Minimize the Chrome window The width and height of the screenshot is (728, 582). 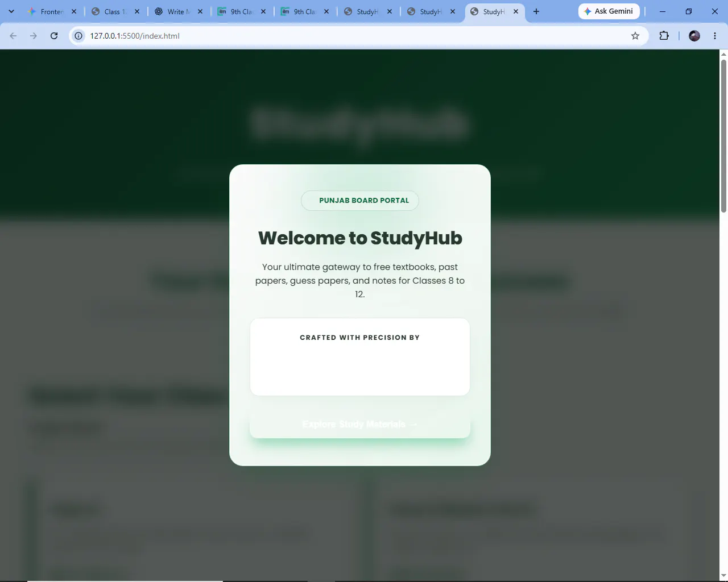click(663, 11)
